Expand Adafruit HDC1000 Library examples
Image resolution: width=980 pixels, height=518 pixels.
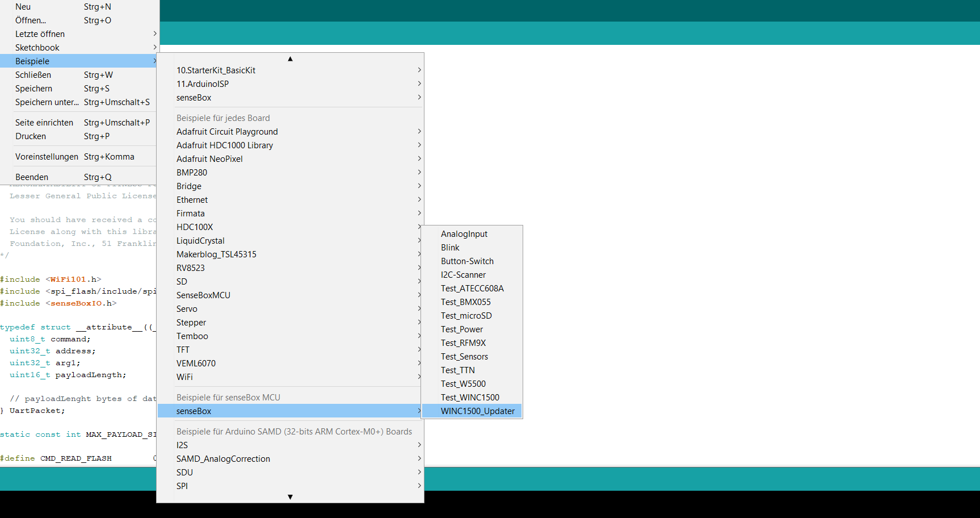[290, 145]
